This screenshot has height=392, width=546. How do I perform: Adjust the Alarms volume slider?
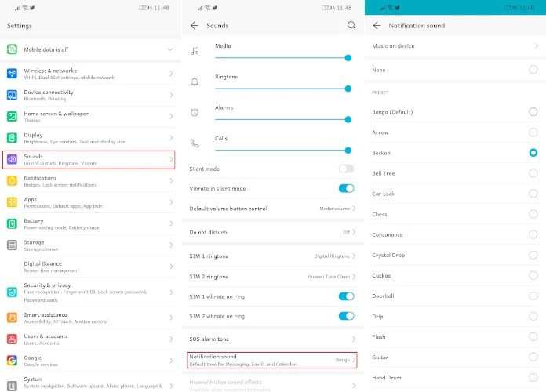pos(283,119)
